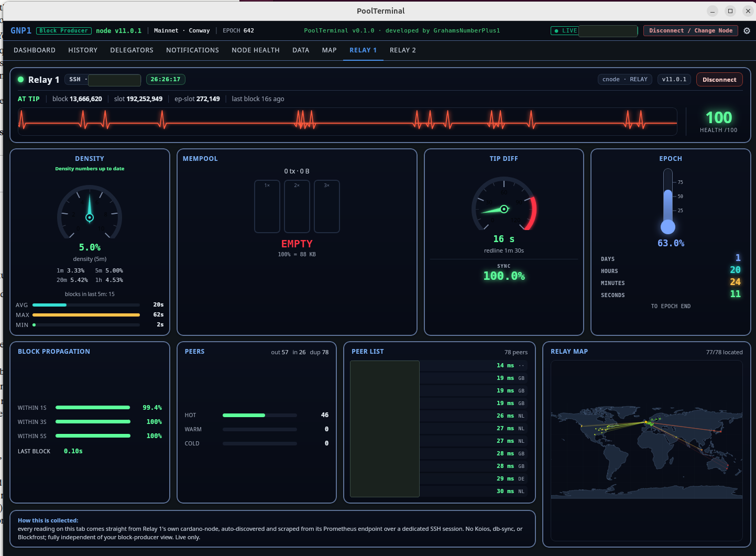The image size is (756, 556).
Task: Click the AVG block time bar
Action: click(86, 305)
